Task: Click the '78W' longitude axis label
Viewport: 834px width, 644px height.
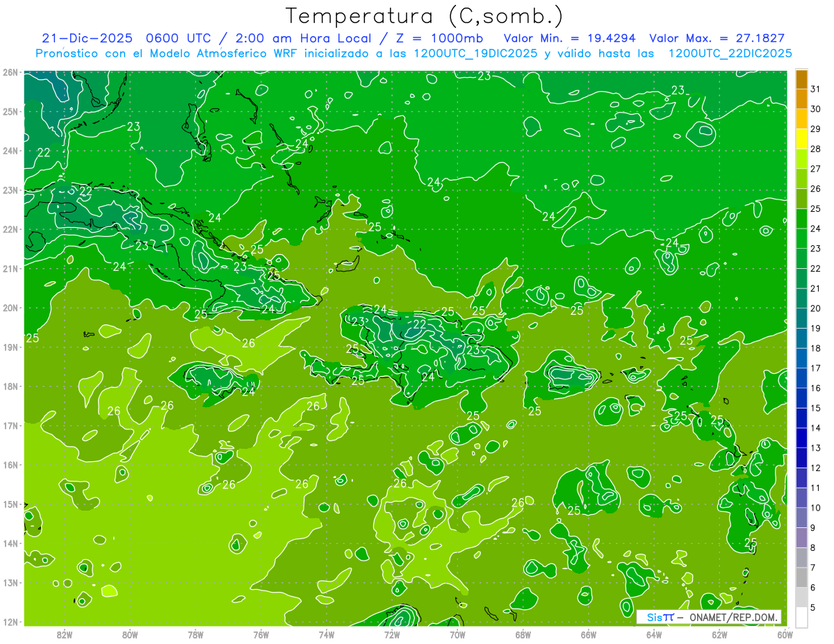Action: 195,634
